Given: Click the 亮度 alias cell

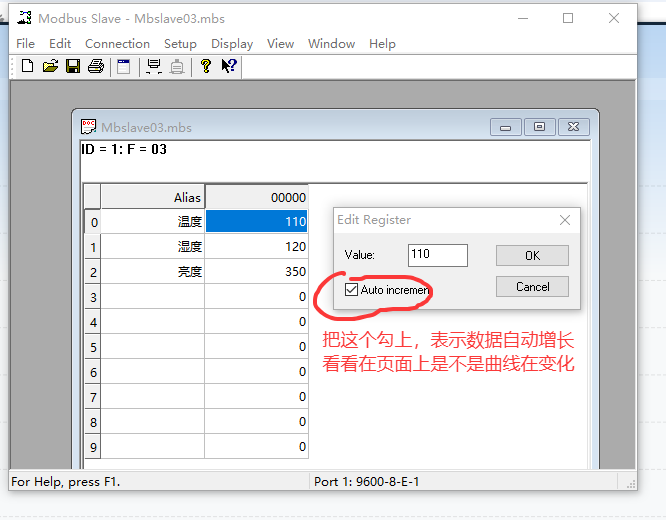Looking at the screenshot, I should pyautogui.click(x=152, y=271).
